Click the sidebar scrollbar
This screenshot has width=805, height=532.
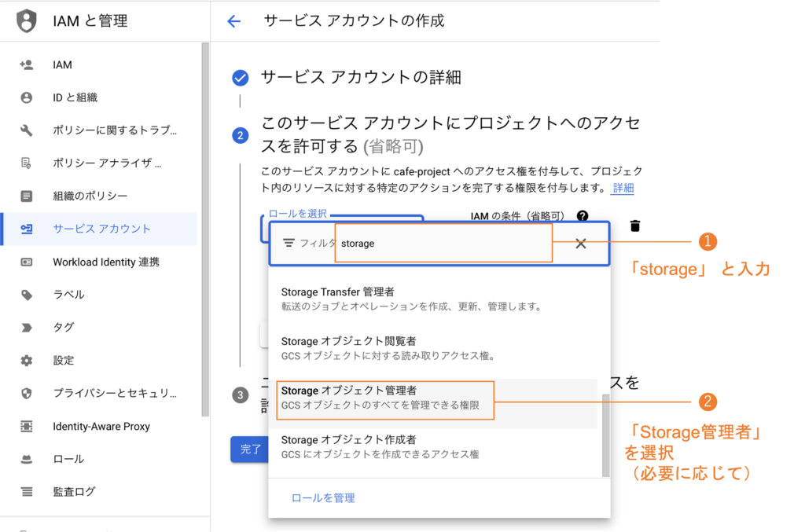(x=205, y=229)
